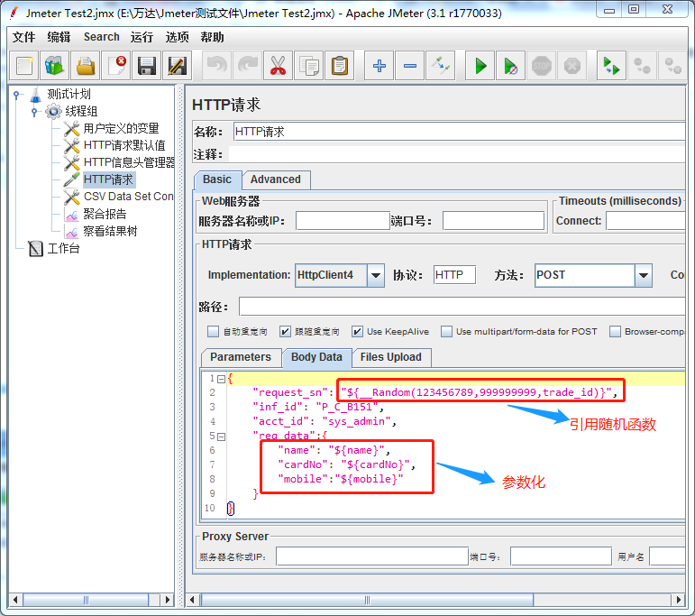Open the Implementation HttpClient4 dropdown
Image resolution: width=695 pixels, height=616 pixels.
(375, 275)
